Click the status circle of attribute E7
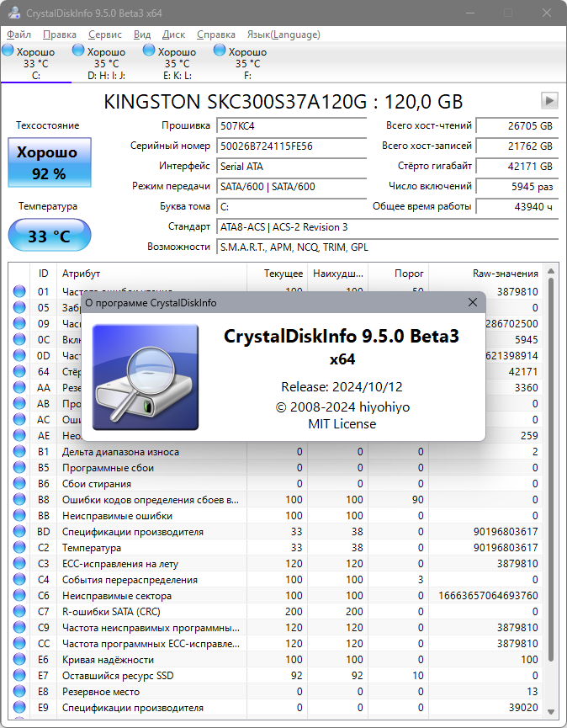This screenshot has height=728, width=567. [x=19, y=676]
